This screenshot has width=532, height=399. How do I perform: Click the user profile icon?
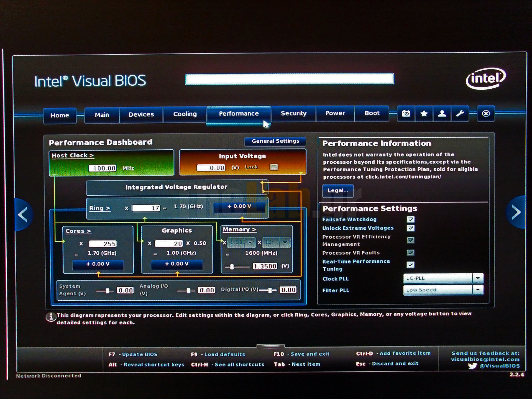click(x=442, y=114)
